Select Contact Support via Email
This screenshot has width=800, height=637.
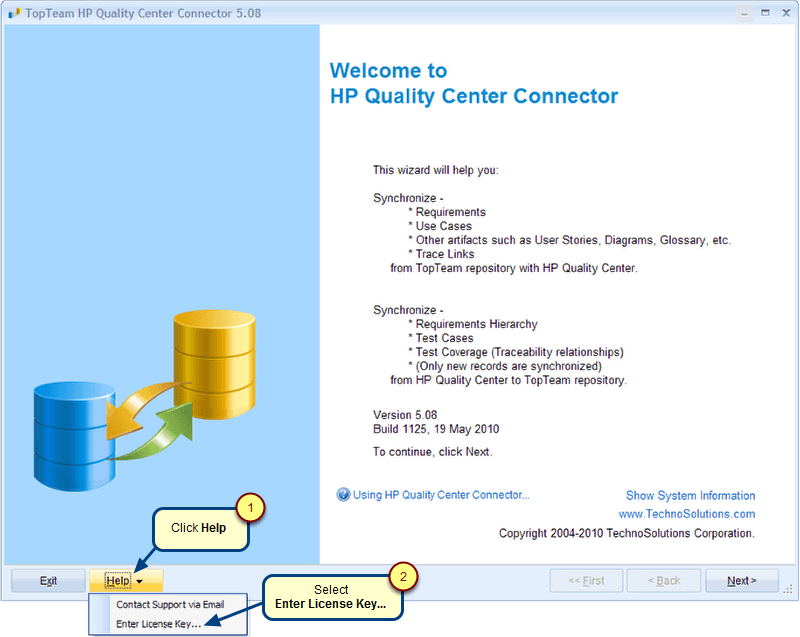coord(170,604)
